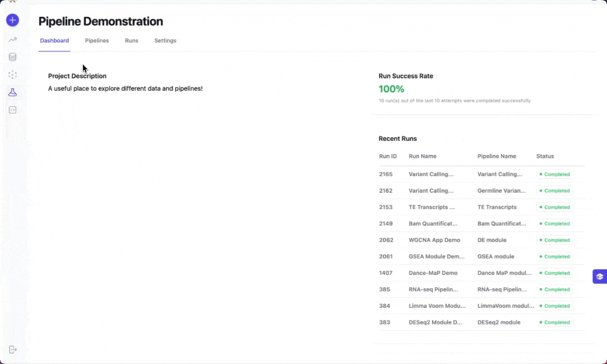
Task: Click the logout icon at sidebar bottom
Action: [x=12, y=349]
